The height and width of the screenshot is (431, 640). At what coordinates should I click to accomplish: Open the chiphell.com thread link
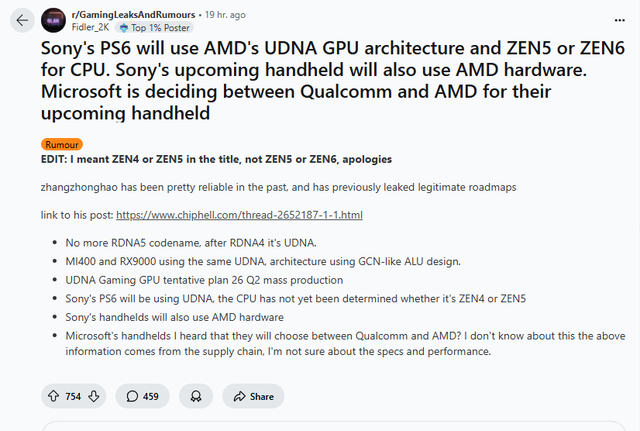click(239, 215)
